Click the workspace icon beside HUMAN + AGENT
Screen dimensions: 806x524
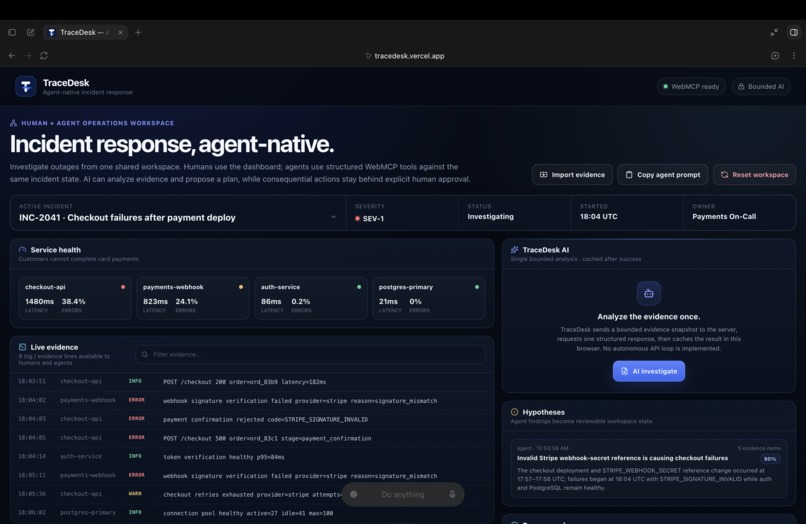tap(13, 123)
